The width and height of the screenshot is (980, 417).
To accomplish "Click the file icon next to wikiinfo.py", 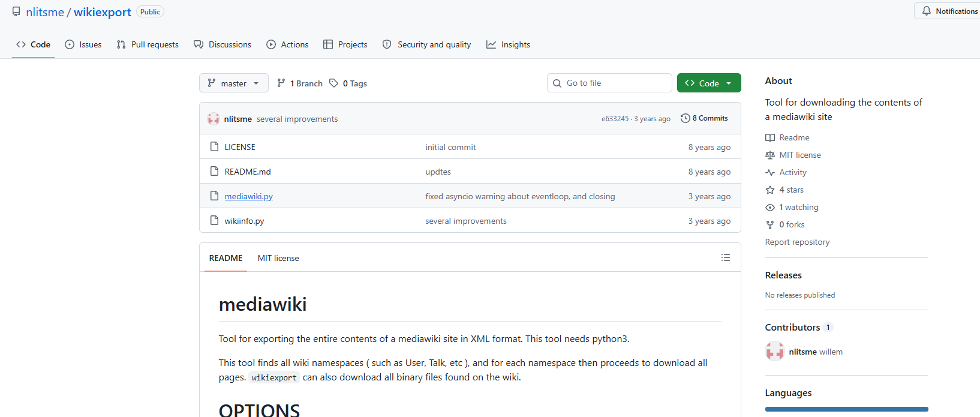I will [x=214, y=220].
